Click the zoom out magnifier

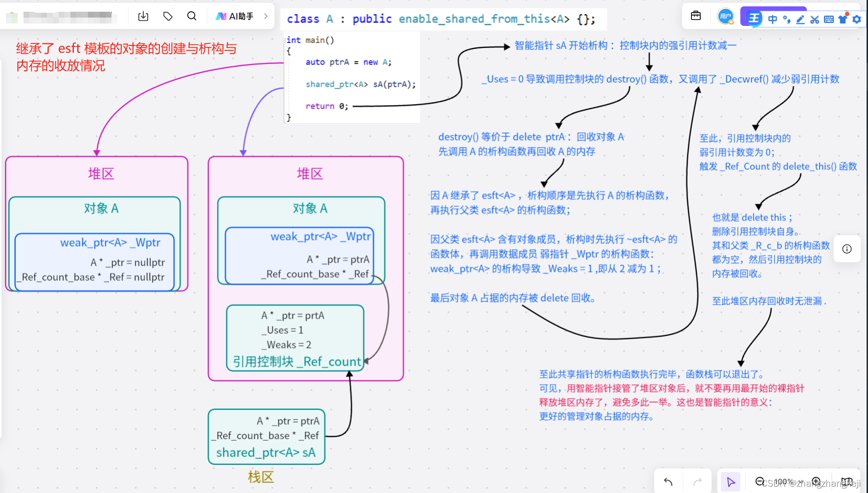coord(760,481)
